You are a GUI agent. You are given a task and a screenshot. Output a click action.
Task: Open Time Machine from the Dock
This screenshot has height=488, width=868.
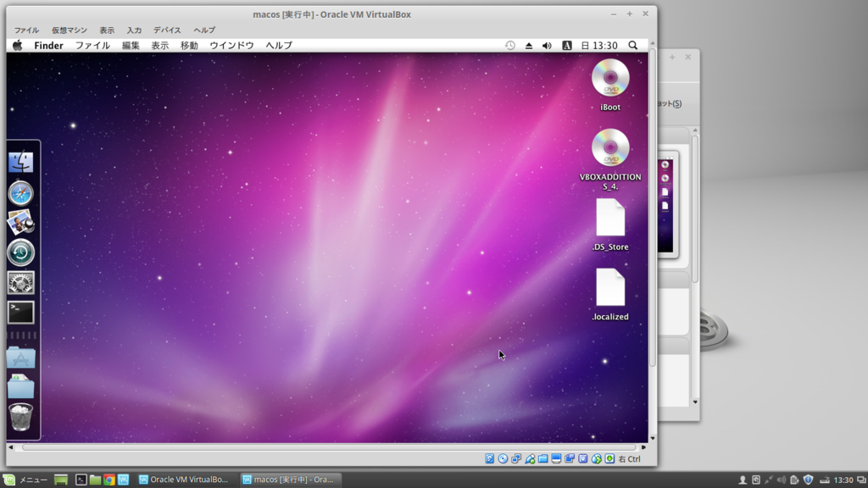point(20,252)
